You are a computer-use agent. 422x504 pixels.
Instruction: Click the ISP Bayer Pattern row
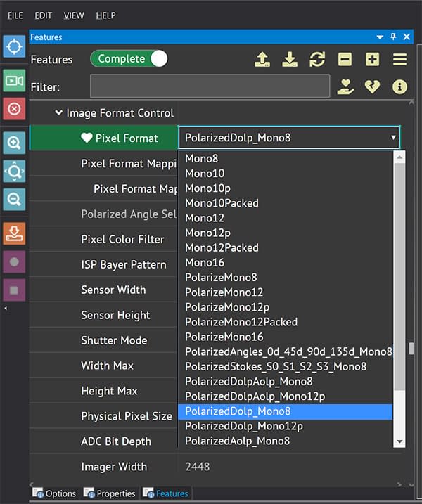pyautogui.click(x=103, y=264)
